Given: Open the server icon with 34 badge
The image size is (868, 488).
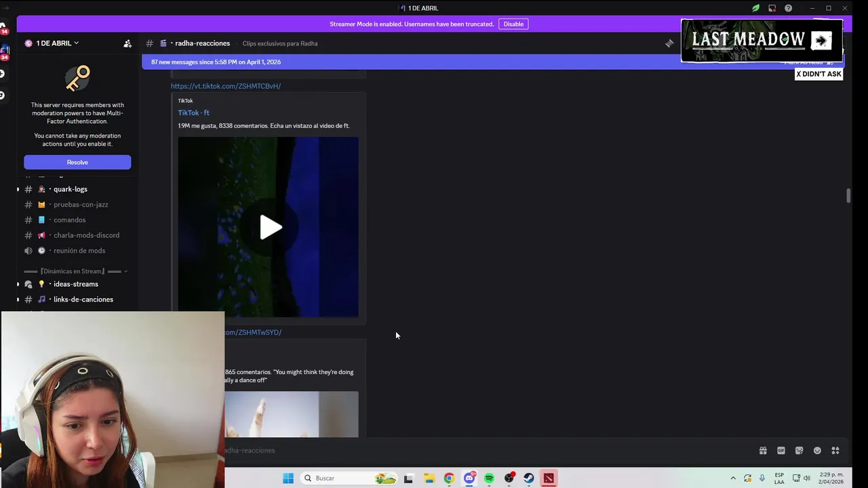Looking at the screenshot, I should pos(3,53).
